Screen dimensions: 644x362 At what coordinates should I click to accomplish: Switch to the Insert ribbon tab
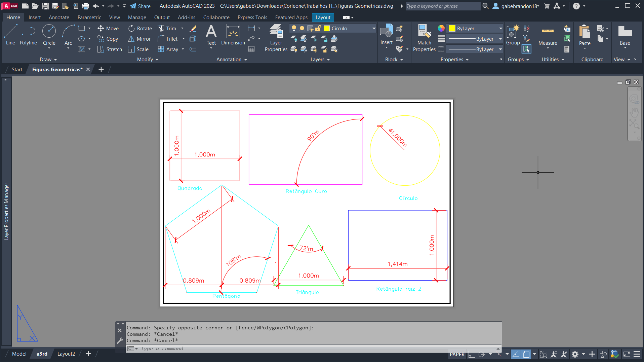point(35,17)
